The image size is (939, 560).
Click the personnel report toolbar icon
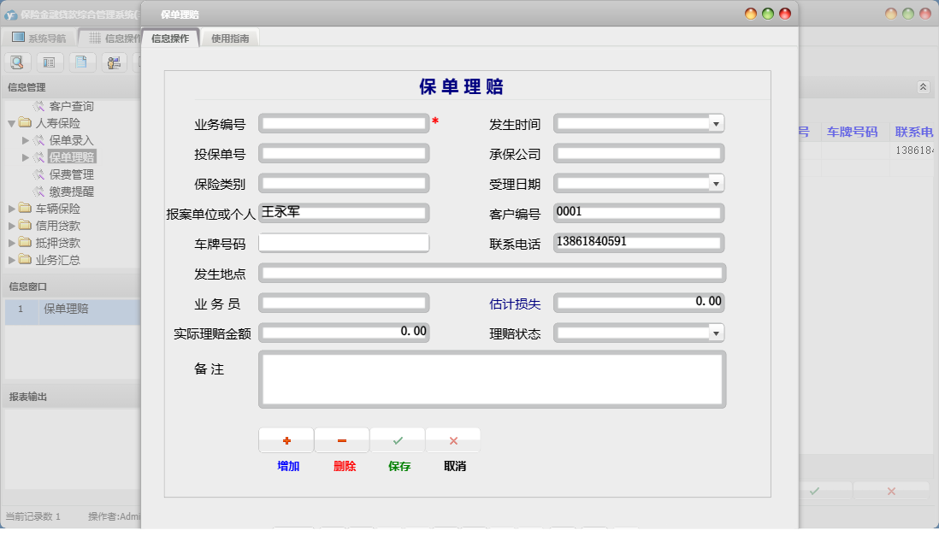[113, 62]
